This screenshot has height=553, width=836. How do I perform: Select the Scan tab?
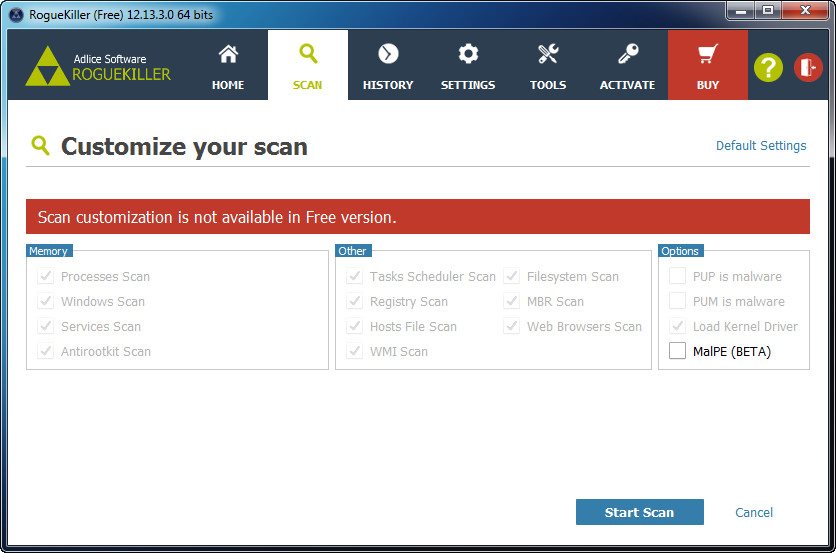(308, 65)
